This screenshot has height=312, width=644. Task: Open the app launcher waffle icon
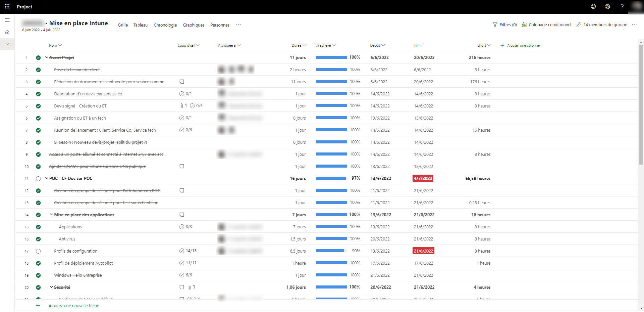pos(7,6)
